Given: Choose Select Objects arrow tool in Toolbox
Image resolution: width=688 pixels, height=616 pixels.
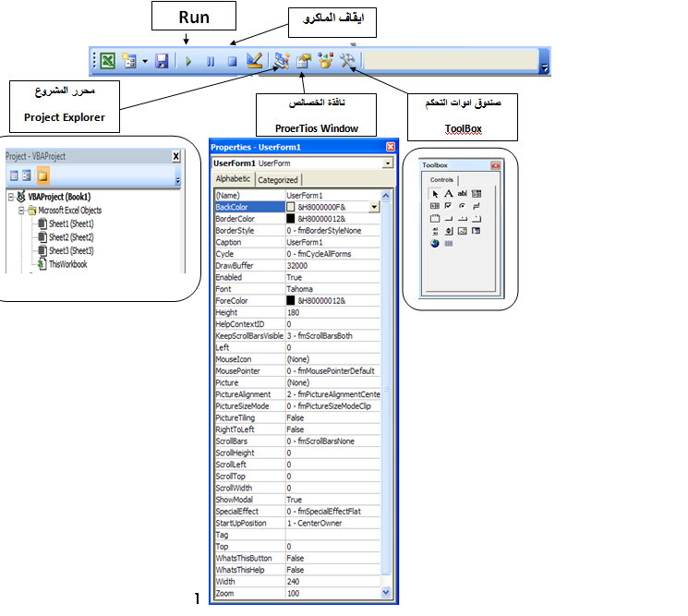Looking at the screenshot, I should (435, 194).
